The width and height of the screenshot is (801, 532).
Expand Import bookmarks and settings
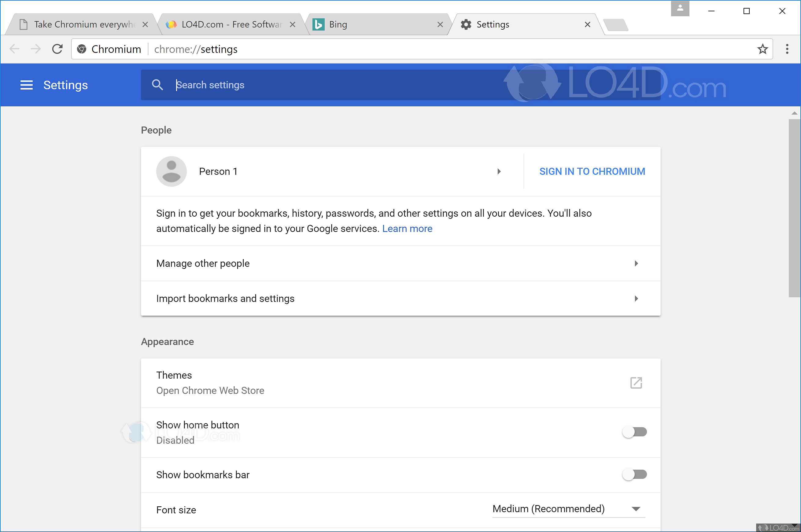[636, 299]
